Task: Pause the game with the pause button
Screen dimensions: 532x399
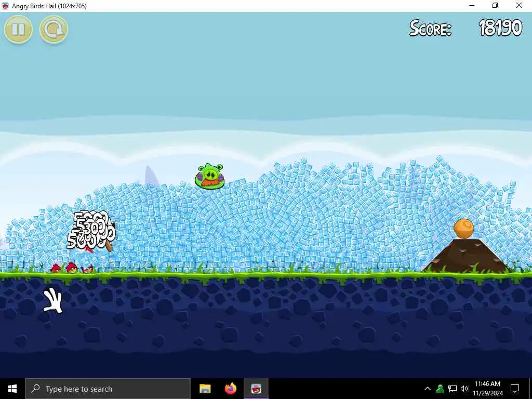Action: 18,30
